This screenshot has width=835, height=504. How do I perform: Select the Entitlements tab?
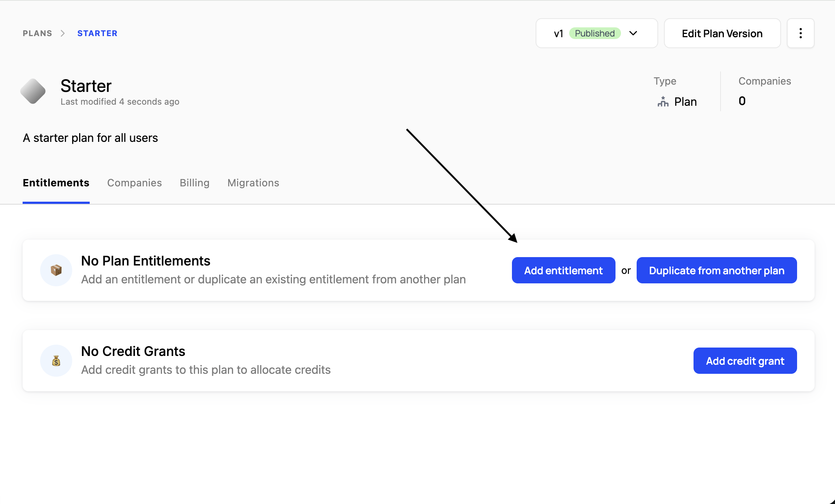56,183
